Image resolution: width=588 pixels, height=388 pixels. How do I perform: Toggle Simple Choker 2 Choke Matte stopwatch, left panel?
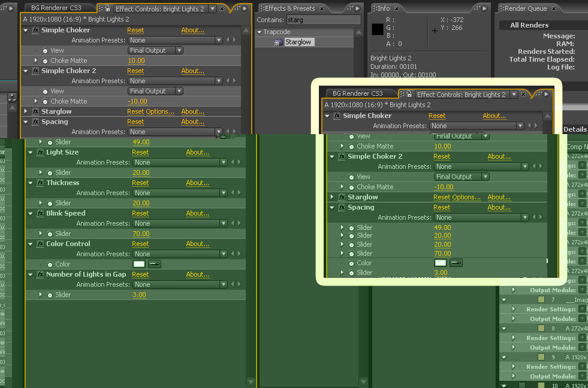pos(45,102)
